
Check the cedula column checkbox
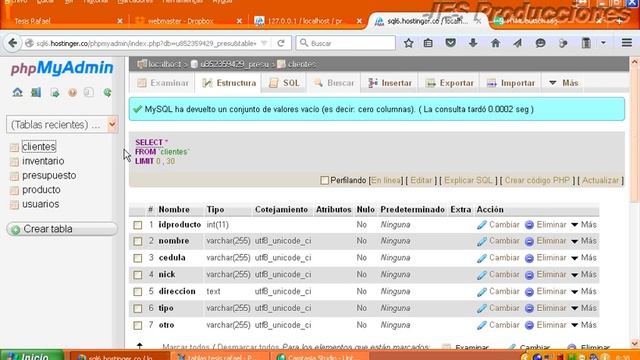pyautogui.click(x=138, y=258)
